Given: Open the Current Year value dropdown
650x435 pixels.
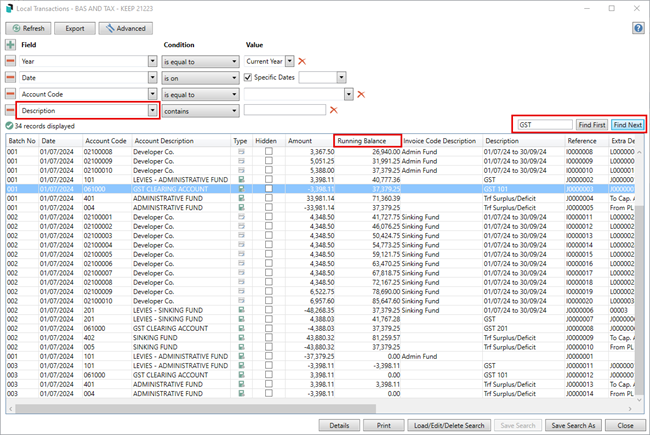Looking at the screenshot, I should [x=290, y=61].
